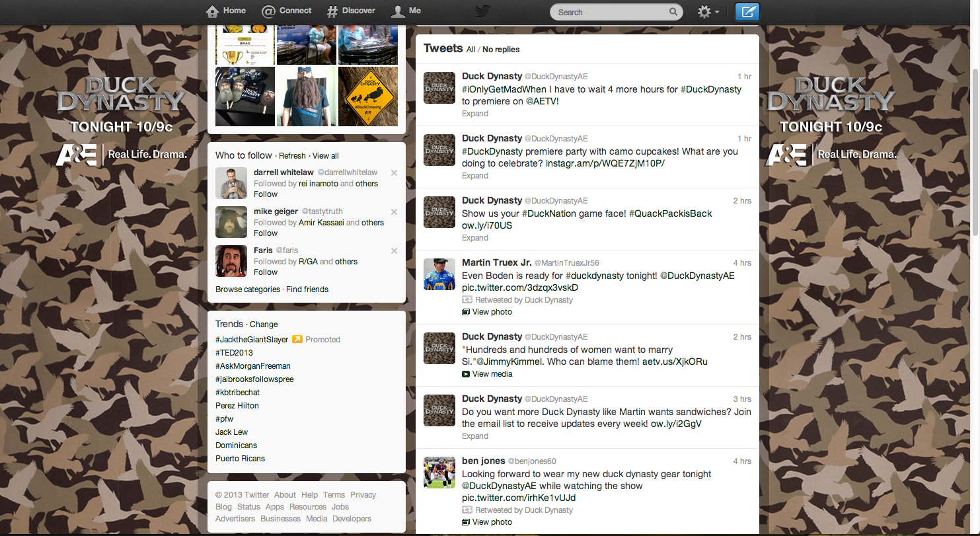Open the @AETV mention
This screenshot has width=980, height=536.
coord(543,101)
